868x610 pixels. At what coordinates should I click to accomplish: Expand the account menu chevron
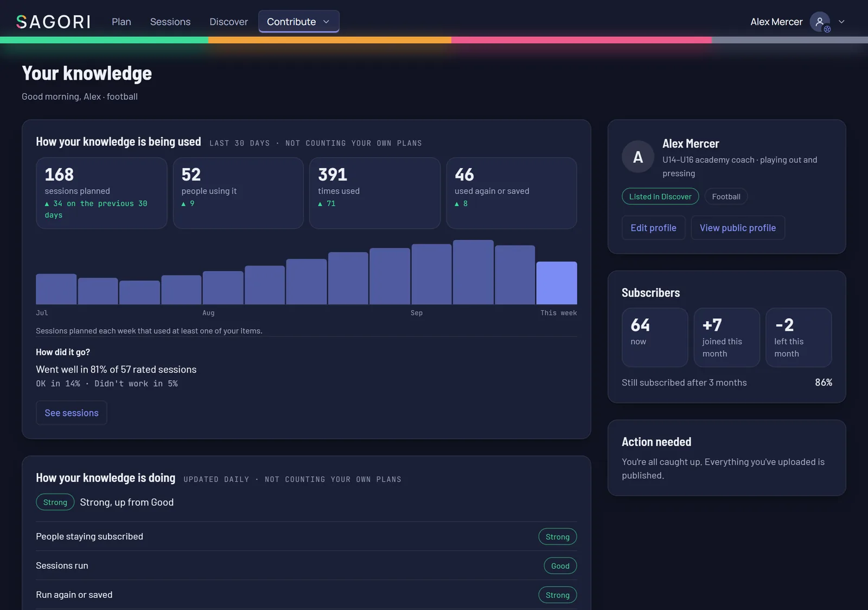[x=841, y=22]
